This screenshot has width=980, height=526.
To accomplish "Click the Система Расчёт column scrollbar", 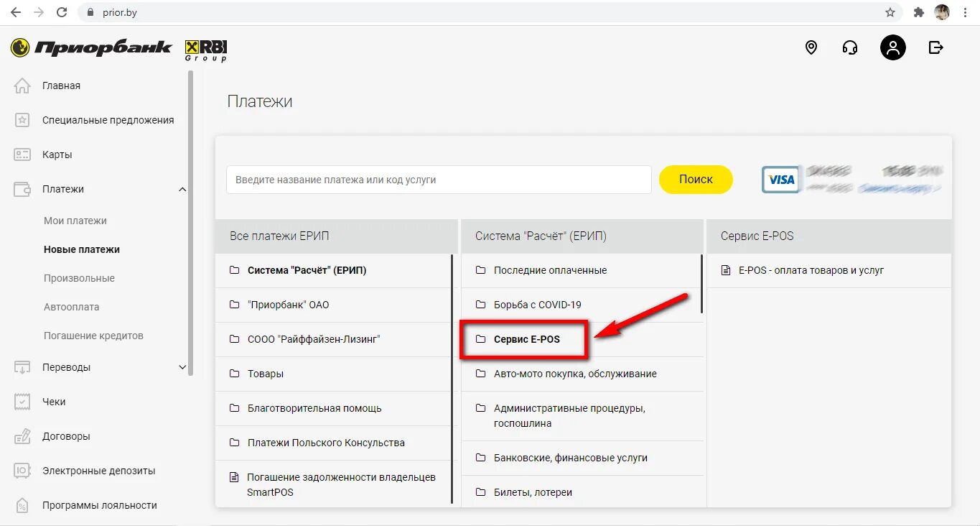I will (x=702, y=284).
